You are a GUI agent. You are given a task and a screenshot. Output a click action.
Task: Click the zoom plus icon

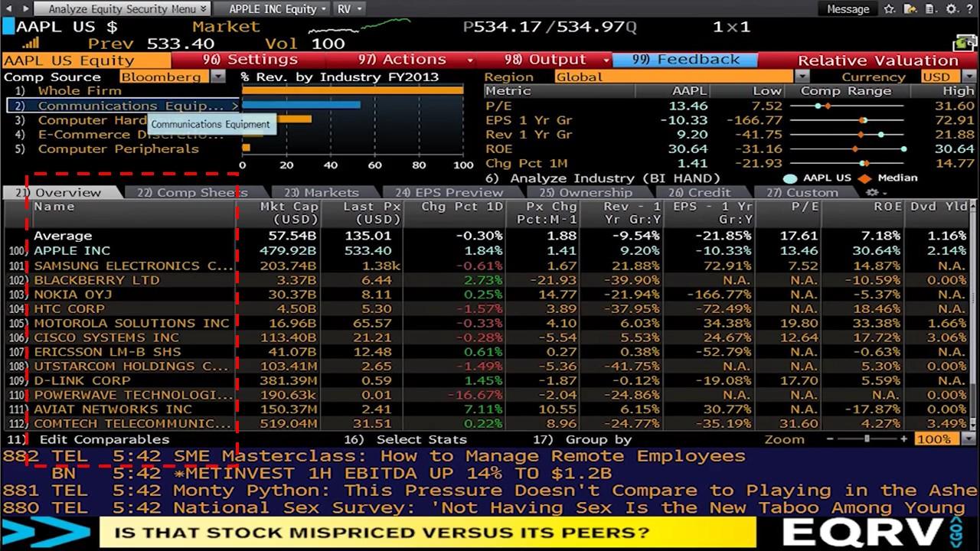(904, 439)
